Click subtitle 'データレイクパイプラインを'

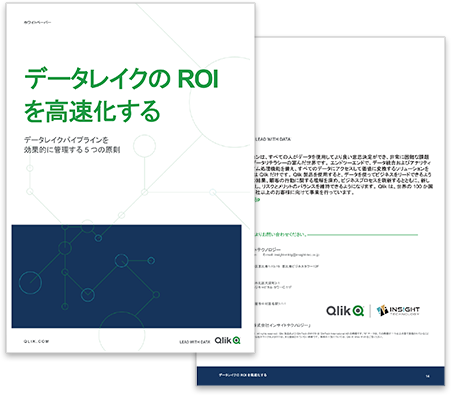point(66,140)
